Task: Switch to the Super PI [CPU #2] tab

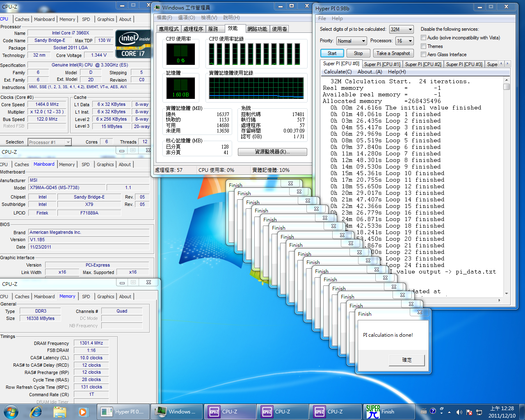Action: click(x=423, y=64)
